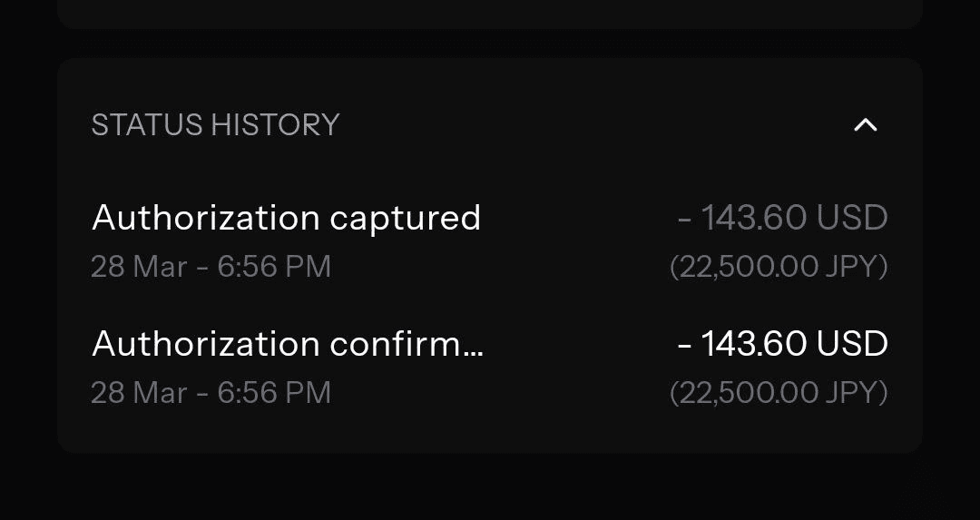
Task: Tap the white -143.60 USD confirmed amount
Action: (x=782, y=344)
